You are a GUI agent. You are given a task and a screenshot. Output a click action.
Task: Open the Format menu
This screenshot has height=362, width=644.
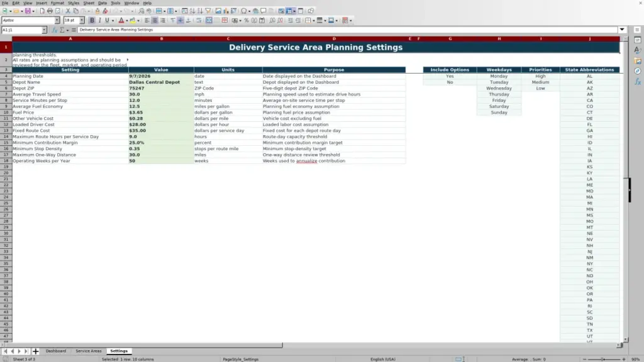pos(57,3)
